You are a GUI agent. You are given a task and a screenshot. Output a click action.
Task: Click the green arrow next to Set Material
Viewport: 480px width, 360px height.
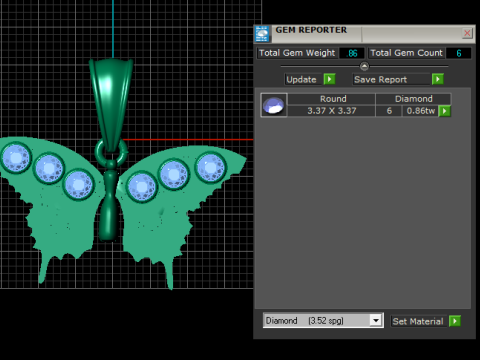(455, 321)
